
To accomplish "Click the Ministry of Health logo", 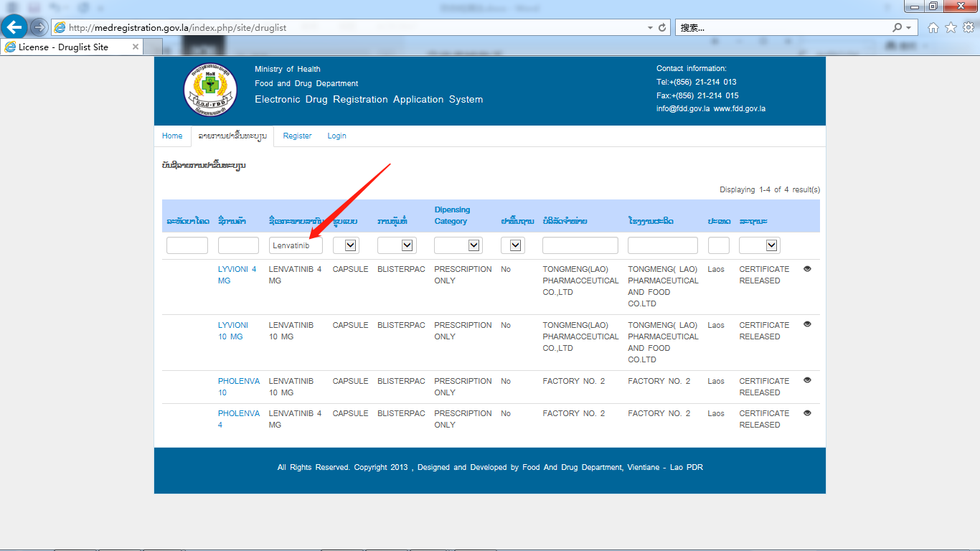I will coord(209,90).
